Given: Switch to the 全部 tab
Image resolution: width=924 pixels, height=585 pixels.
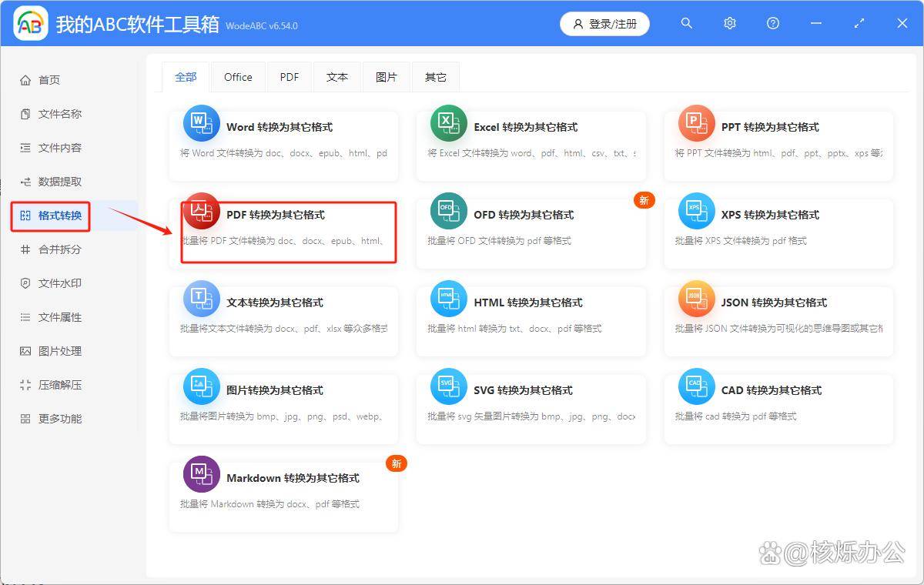Looking at the screenshot, I should [186, 77].
